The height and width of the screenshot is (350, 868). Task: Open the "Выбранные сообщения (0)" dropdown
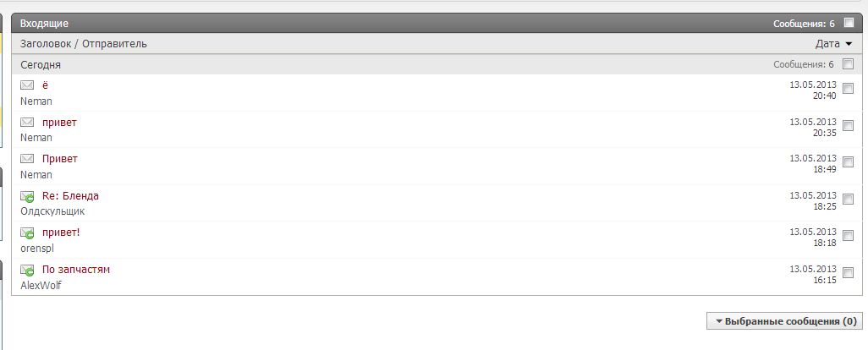coord(784,321)
